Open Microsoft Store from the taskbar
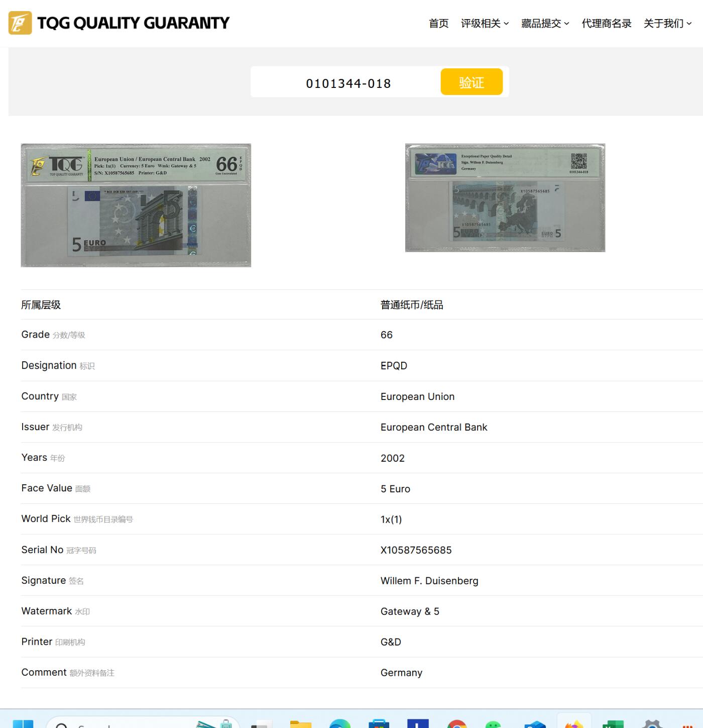 click(x=379, y=724)
